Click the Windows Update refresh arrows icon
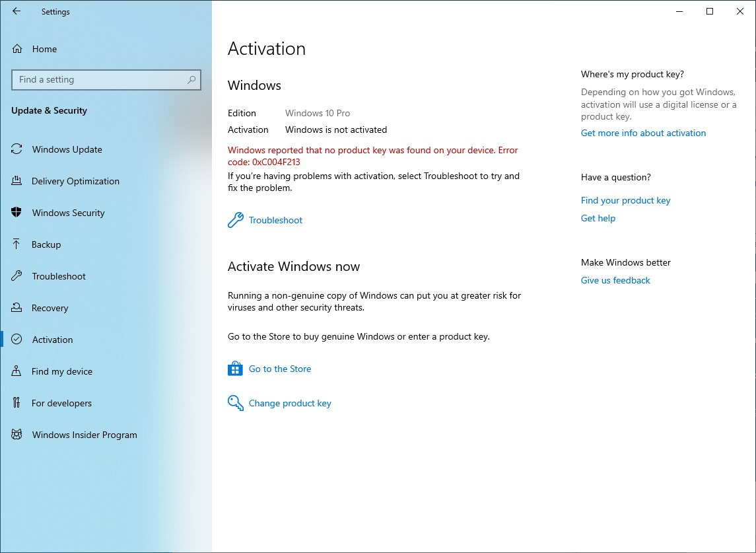 [17, 149]
